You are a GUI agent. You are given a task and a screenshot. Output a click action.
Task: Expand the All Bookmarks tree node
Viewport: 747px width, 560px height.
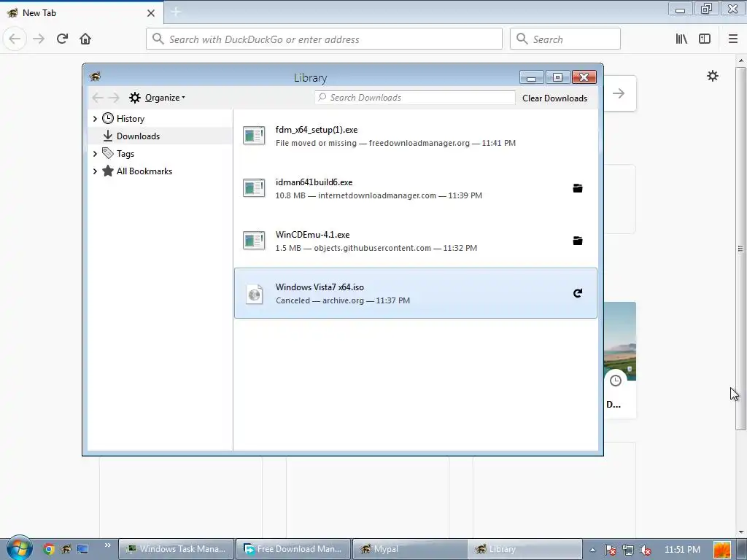click(95, 171)
